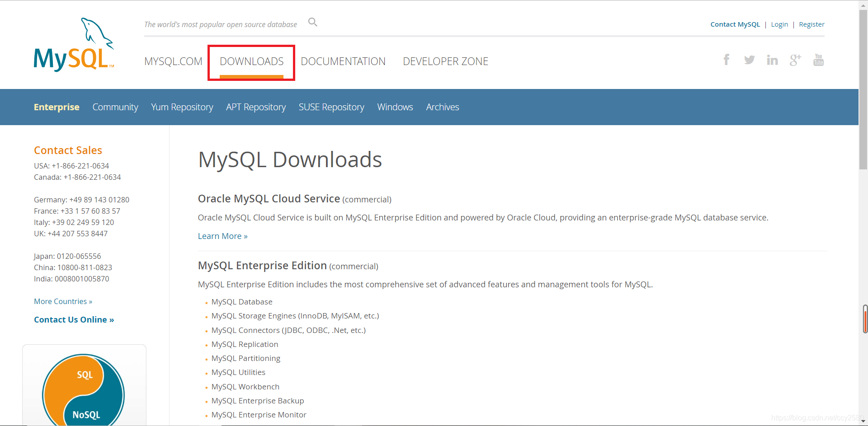Open the More Countries link
Screen dimensions: 868x426
coord(63,301)
